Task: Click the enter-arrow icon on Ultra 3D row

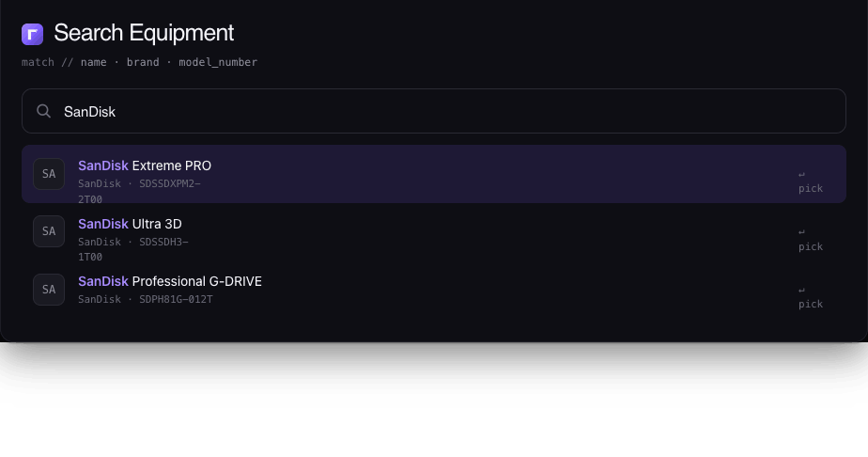Action: [801, 232]
